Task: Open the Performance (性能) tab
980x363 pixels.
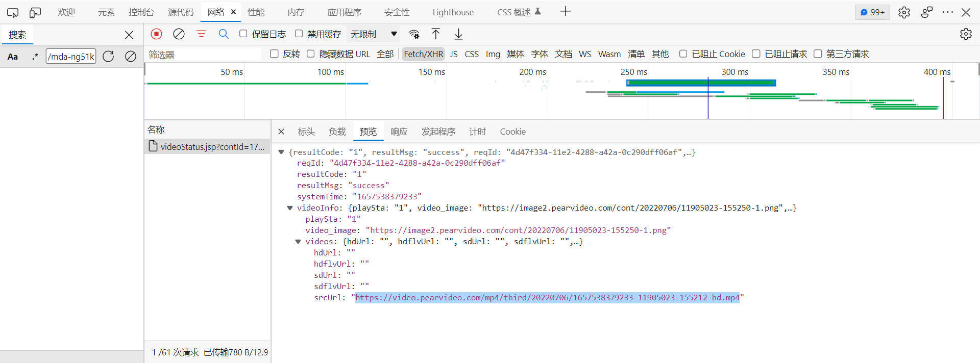Action: point(256,12)
